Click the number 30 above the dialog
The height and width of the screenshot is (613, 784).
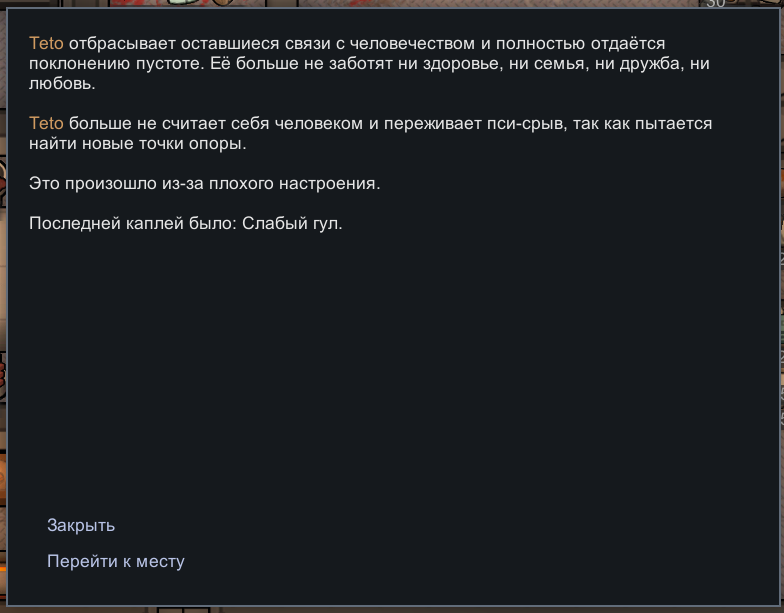(x=716, y=3)
